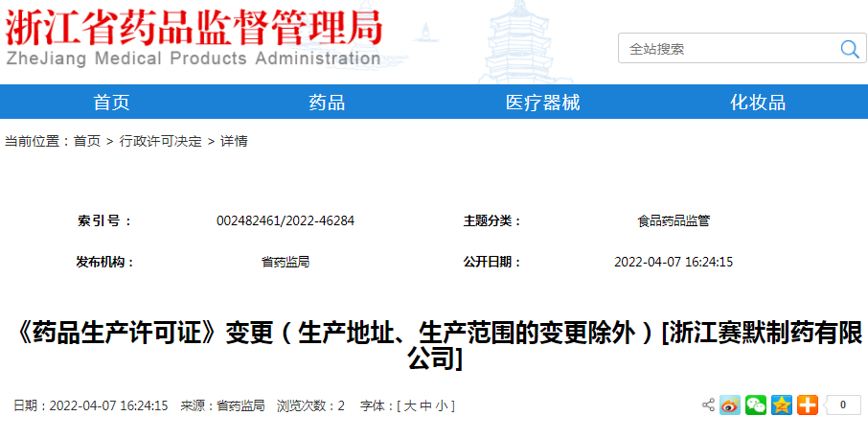Set font size to 中
868x439 pixels.
click(425, 405)
